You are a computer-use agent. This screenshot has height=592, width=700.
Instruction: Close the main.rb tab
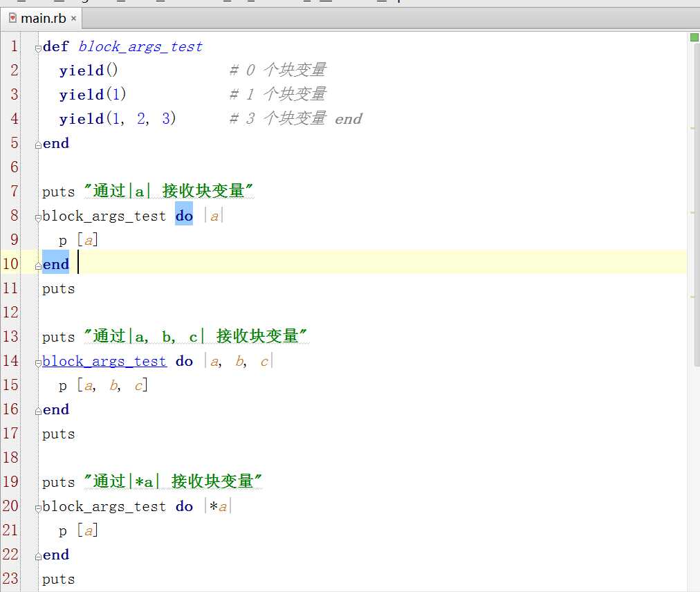(x=73, y=19)
